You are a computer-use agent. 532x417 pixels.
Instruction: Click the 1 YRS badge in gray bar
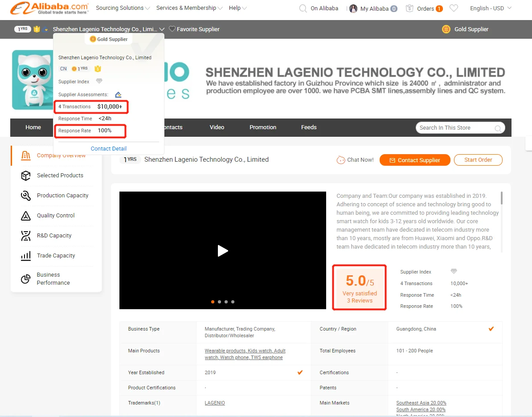point(23,29)
